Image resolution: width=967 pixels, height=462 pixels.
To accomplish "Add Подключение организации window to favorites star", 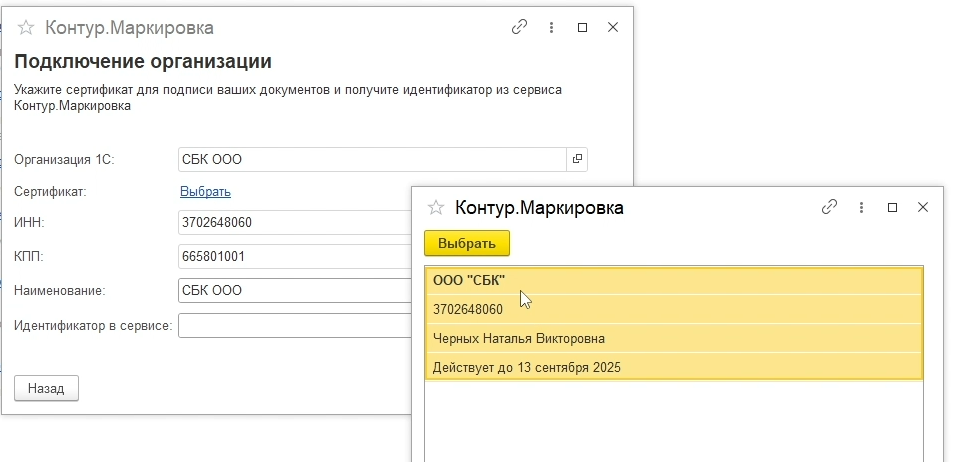I will (26, 28).
